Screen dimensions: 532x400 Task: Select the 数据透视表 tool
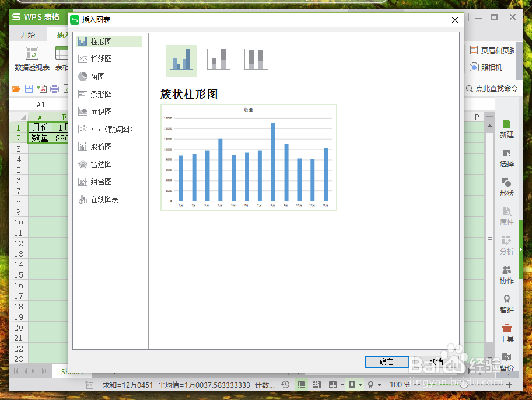tap(30, 58)
